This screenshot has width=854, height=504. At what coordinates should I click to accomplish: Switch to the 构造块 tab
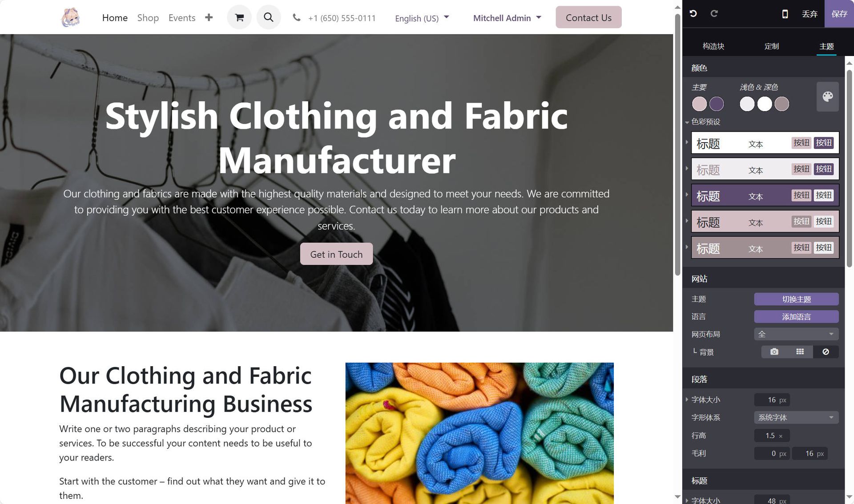tap(713, 46)
